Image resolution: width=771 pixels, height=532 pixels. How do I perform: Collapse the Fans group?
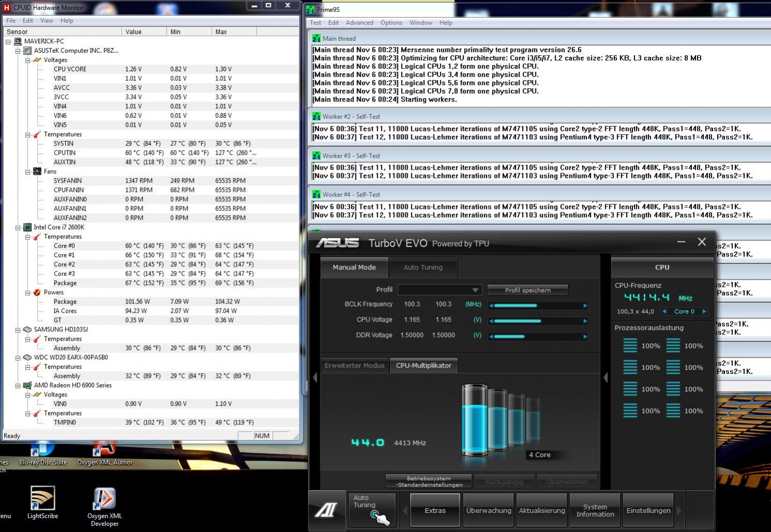pos(28,172)
